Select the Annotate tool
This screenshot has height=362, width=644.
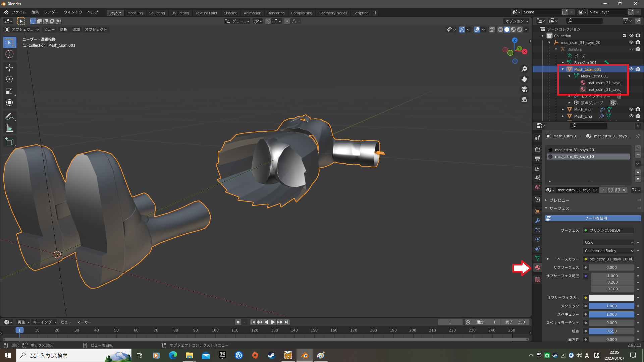pyautogui.click(x=9, y=116)
